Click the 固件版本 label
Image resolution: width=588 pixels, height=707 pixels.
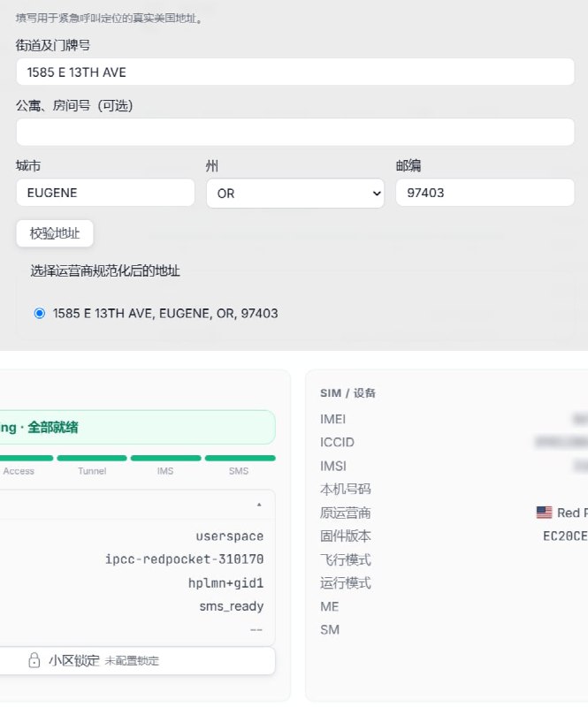point(345,536)
